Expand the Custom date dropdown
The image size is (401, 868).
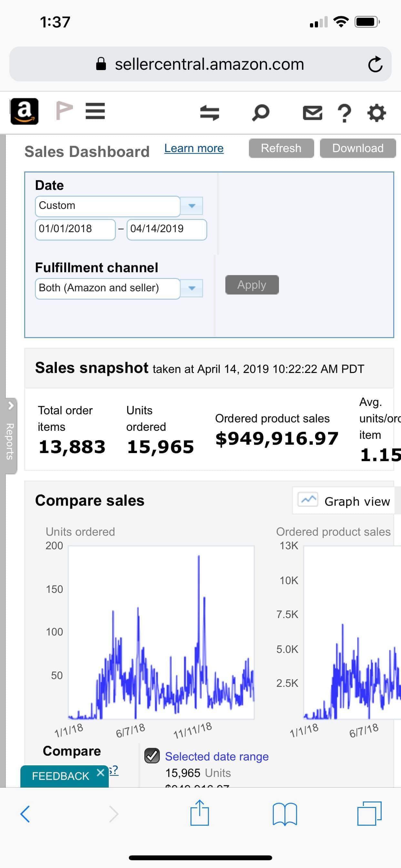(191, 206)
